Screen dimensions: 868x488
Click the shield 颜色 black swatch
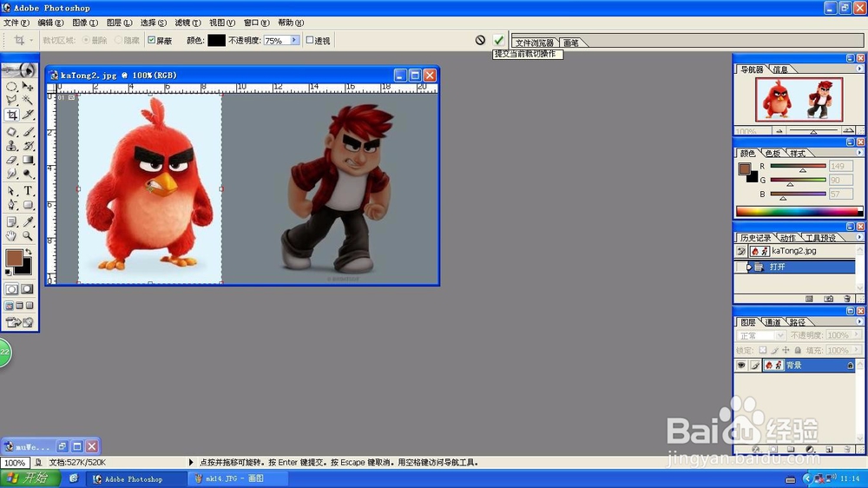(x=216, y=41)
